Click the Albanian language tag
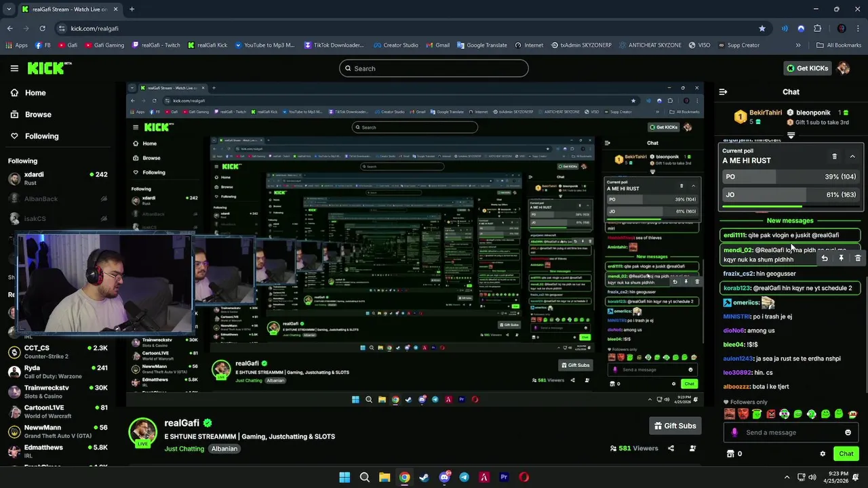Screen dimensions: 868x488 click(224, 449)
